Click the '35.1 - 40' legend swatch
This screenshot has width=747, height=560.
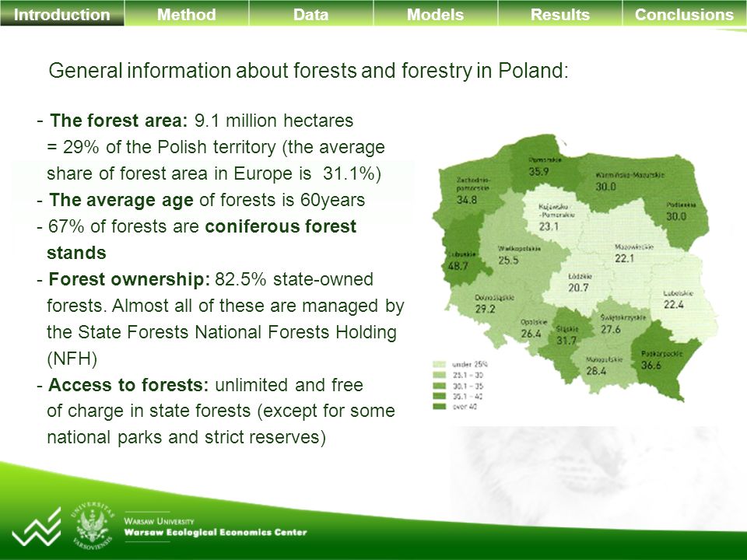pos(439,396)
